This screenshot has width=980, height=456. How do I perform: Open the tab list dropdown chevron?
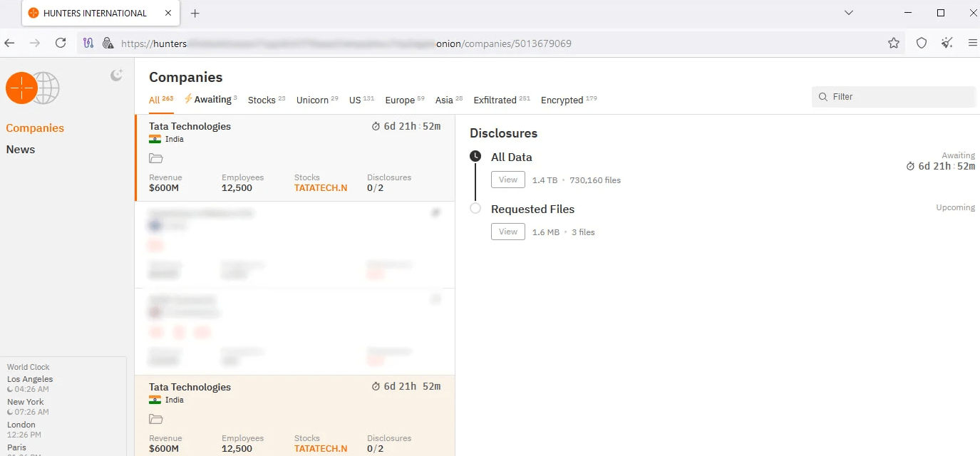848,13
